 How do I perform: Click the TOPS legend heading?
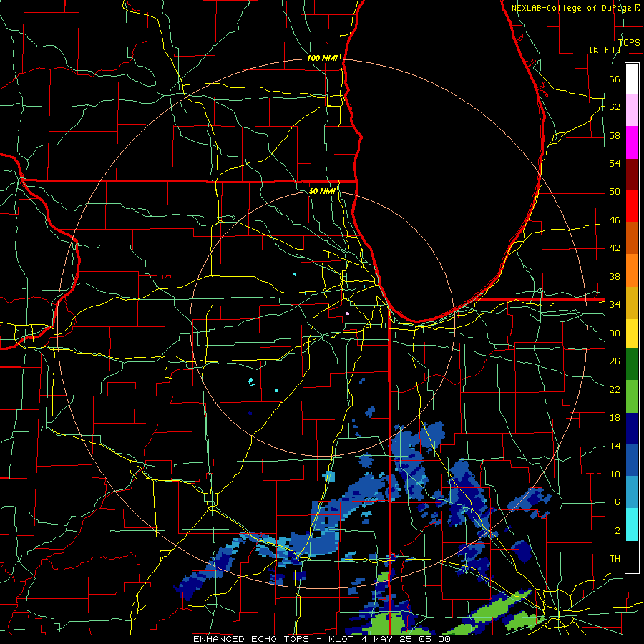coord(629,42)
